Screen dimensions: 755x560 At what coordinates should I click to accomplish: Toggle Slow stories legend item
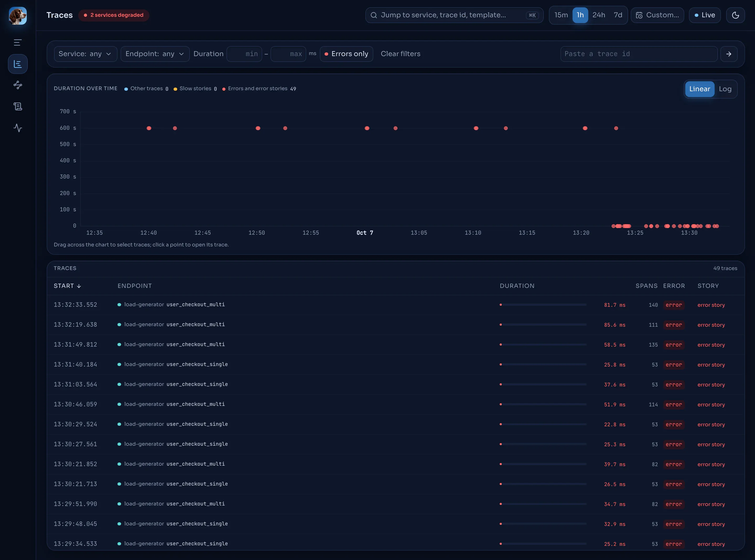195,89
